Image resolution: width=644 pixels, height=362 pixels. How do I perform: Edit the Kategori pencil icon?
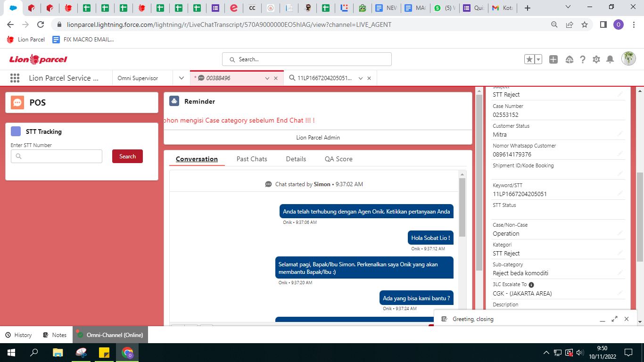coord(620,253)
